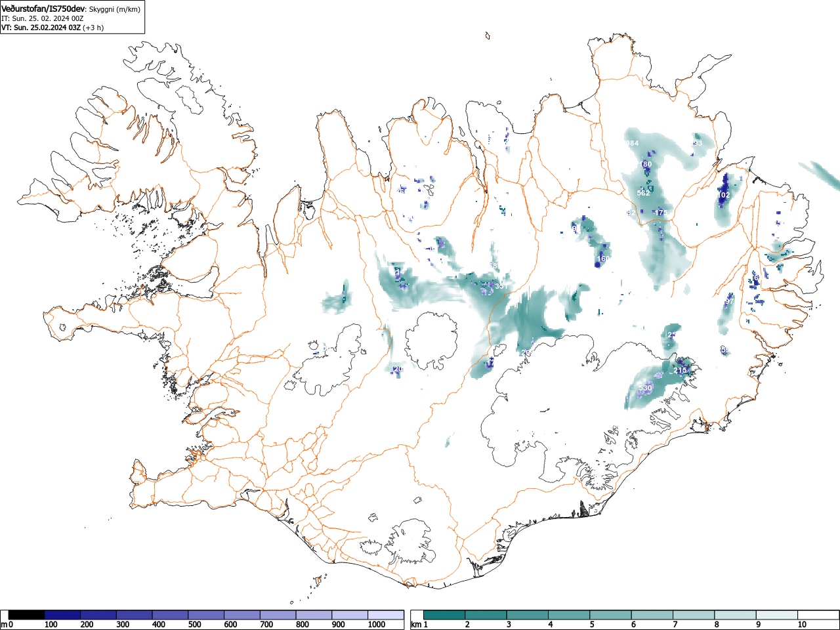Pick the 900–1000 m pale lavender swatch

(x=350, y=615)
